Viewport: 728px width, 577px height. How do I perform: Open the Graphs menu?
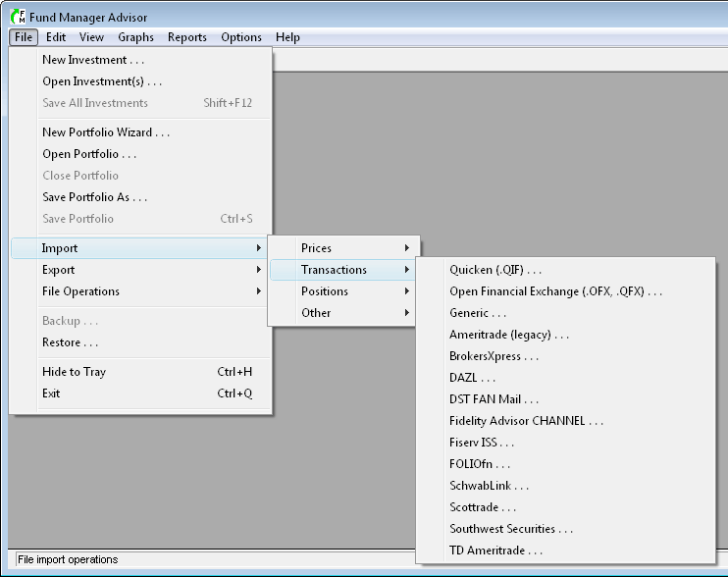pyautogui.click(x=135, y=37)
